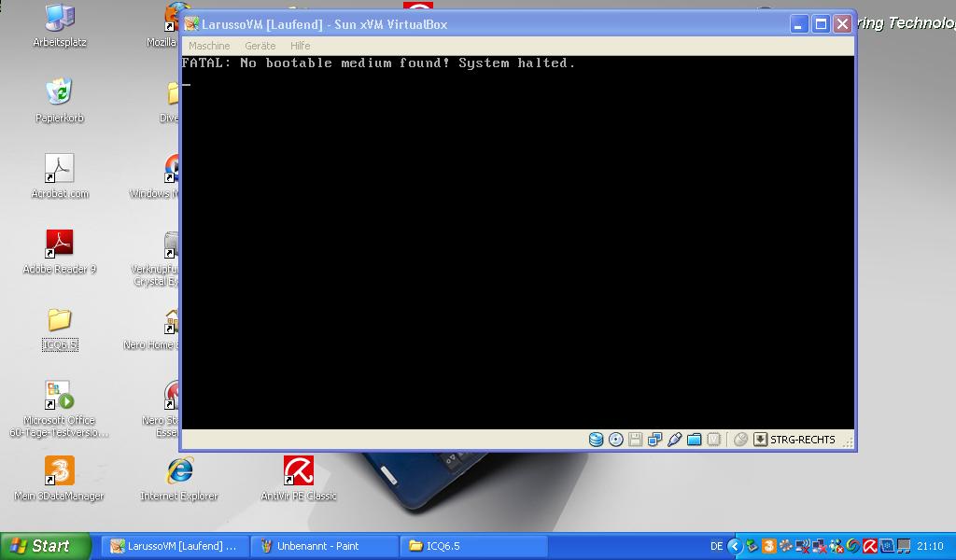Click the virtualization (V chip) status icon
956x560 pixels.
coord(713,440)
